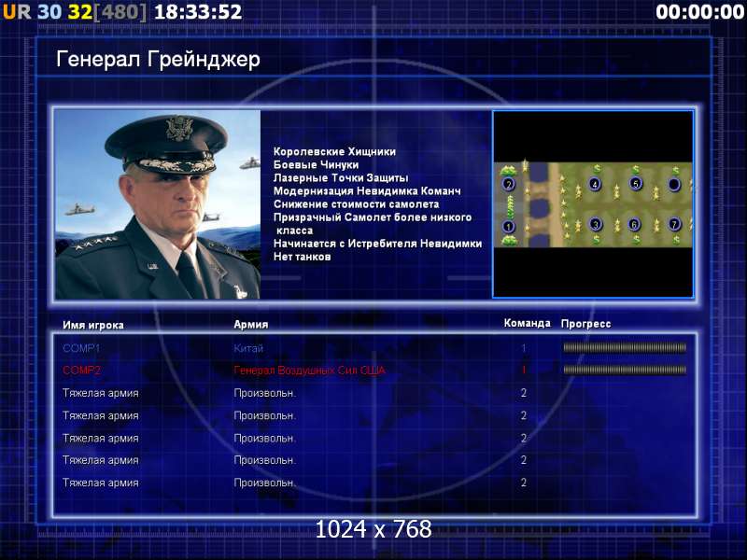747x560 pixels.
Task: Click the 'Лазерные Точки Защиты' line
Action: tap(341, 177)
